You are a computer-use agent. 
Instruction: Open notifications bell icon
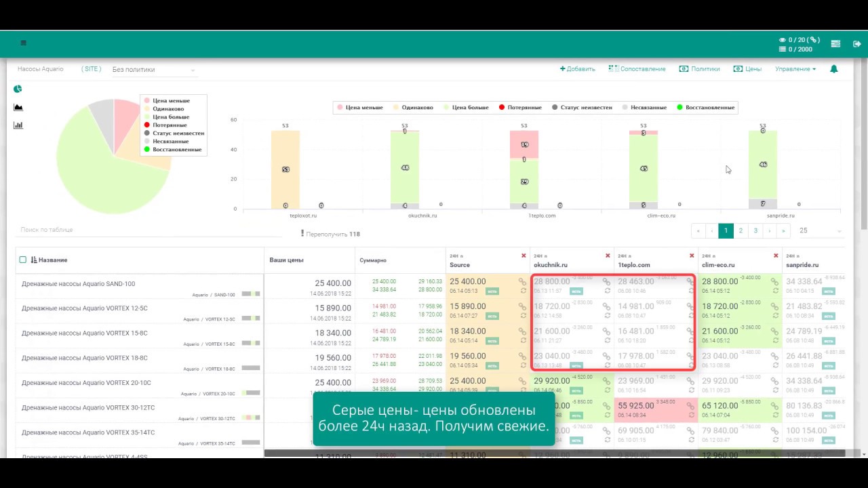pos(834,69)
